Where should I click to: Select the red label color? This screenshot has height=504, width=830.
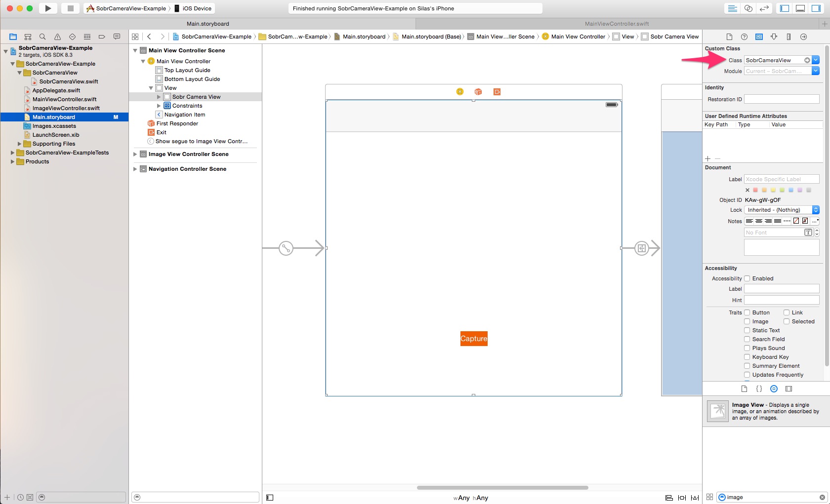tap(755, 190)
